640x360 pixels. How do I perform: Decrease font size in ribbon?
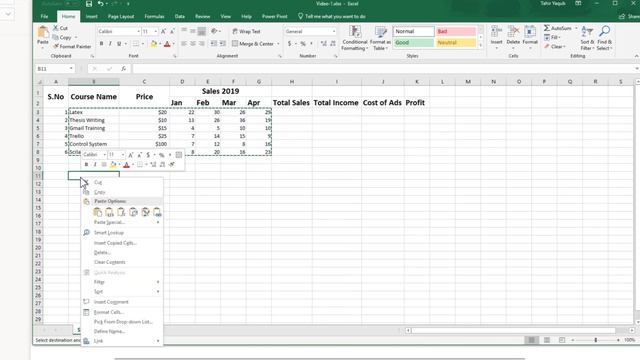coord(172,31)
